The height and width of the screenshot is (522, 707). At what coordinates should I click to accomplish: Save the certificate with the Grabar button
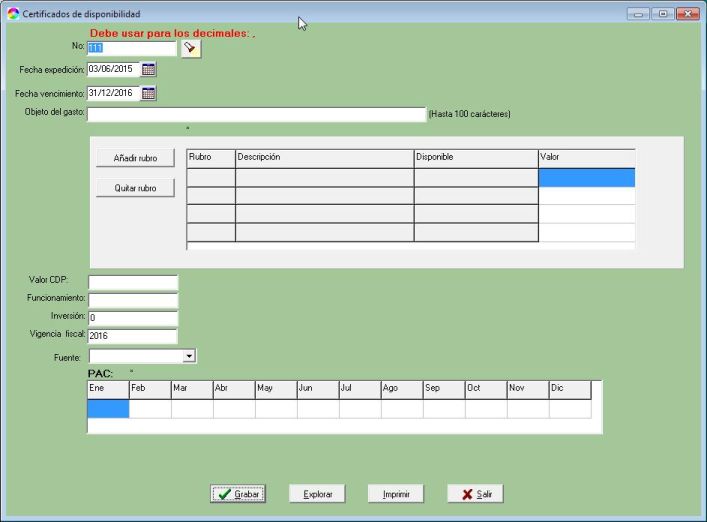click(238, 494)
